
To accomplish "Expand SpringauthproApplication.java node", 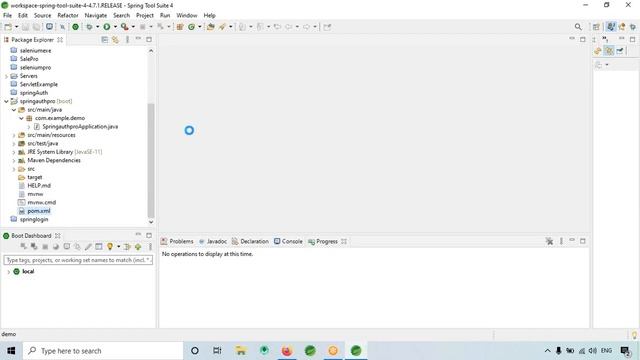I will pyautogui.click(x=29, y=127).
